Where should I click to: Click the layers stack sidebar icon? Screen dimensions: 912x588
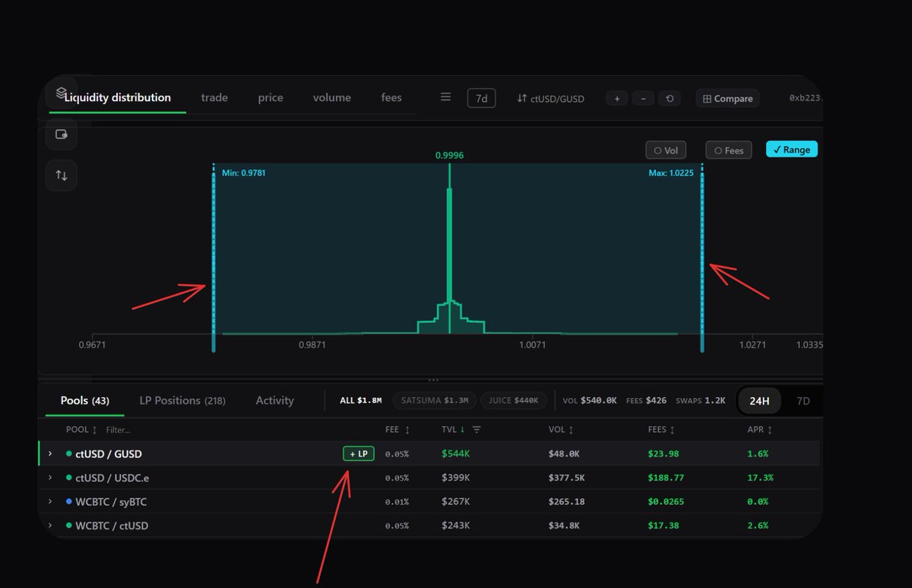point(62,93)
